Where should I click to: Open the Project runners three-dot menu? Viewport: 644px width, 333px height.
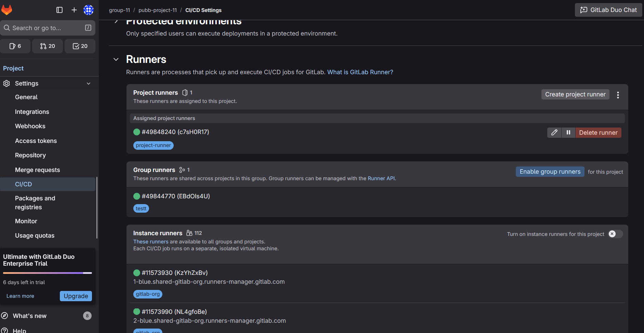tap(618, 95)
